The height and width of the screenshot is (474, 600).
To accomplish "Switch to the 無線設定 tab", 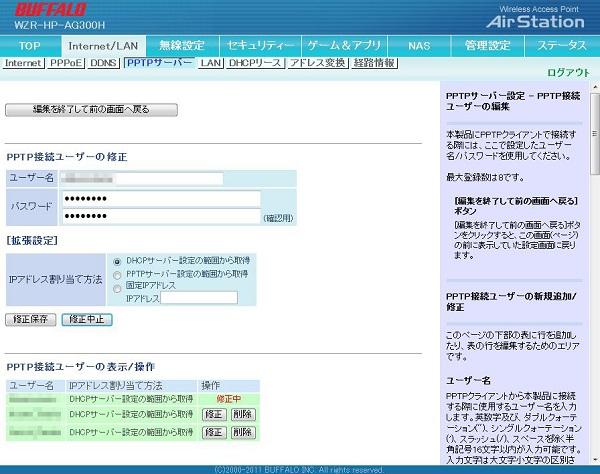I will point(181,45).
